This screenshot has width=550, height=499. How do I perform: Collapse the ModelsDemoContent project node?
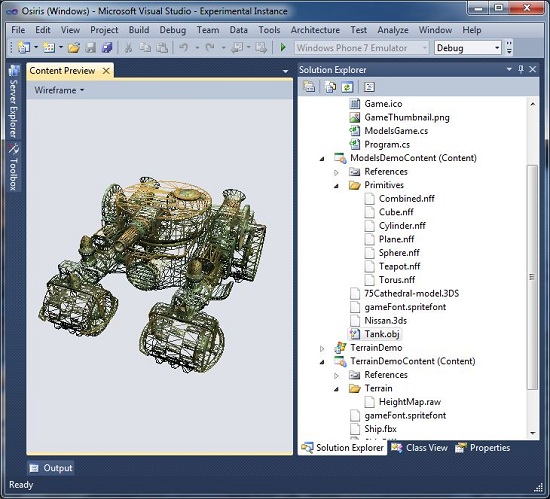[322, 159]
